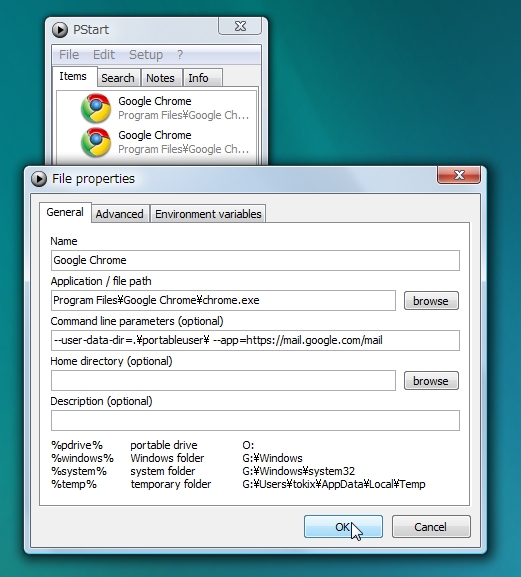Click browse next to Application file path
The height and width of the screenshot is (577, 521).
431,301
